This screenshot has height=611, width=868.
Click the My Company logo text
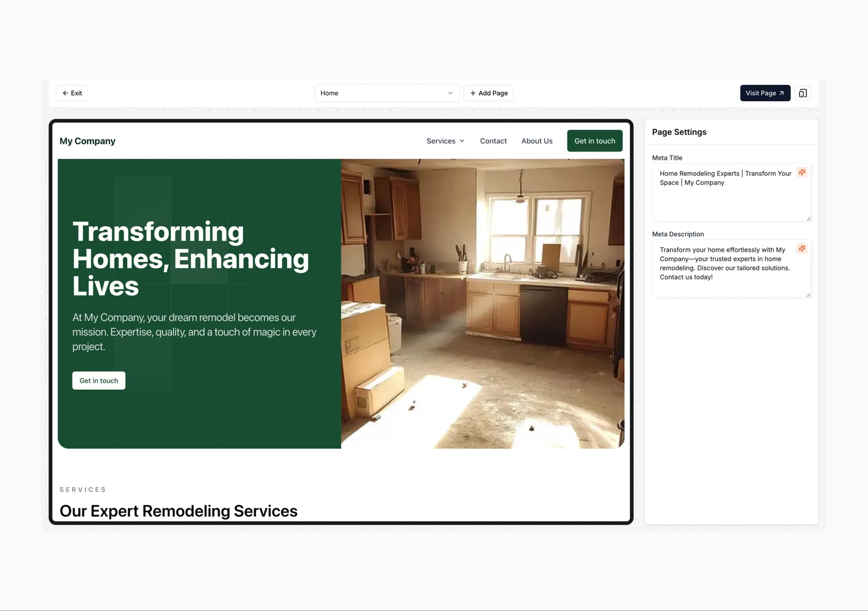pyautogui.click(x=87, y=141)
